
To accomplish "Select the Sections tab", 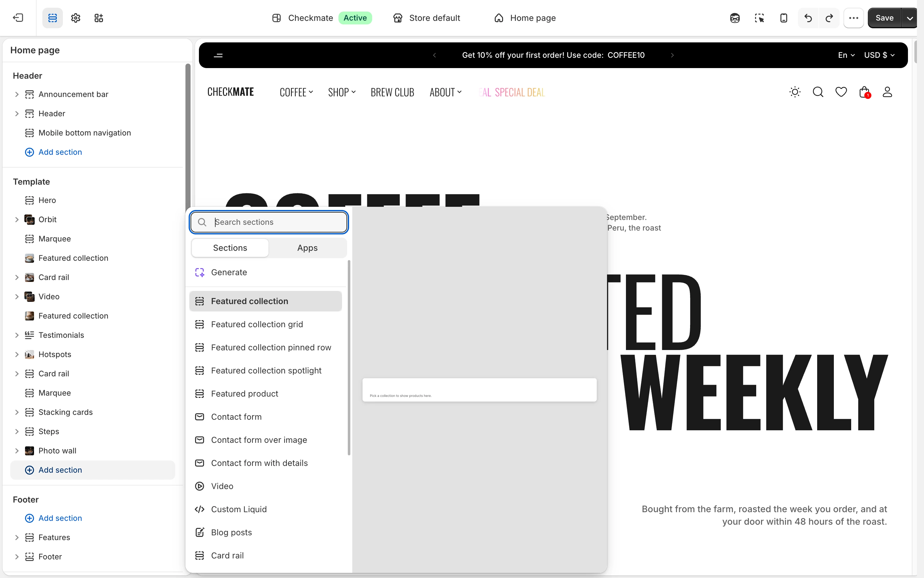I will pos(230,248).
